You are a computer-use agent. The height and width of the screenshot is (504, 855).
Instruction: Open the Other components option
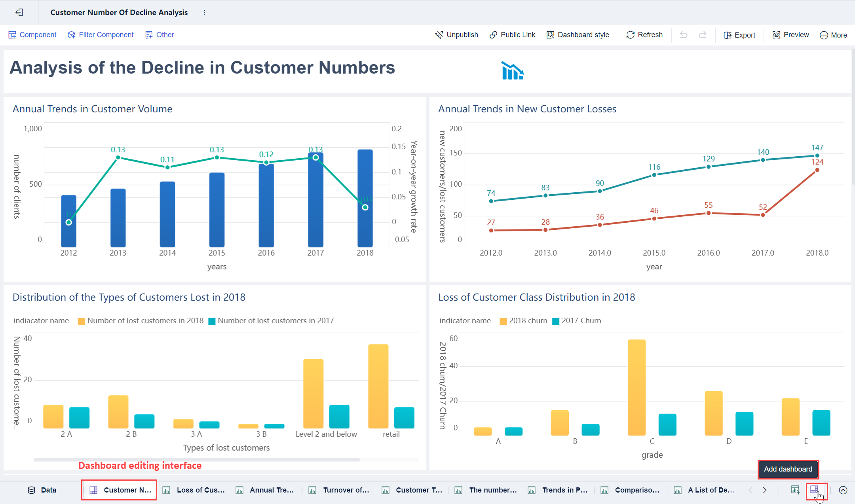160,35
